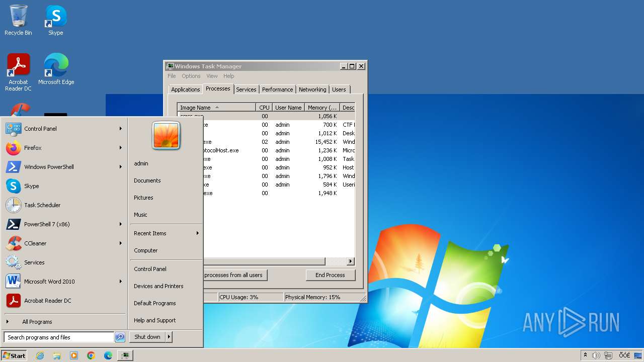
Task: Expand PowerShell 7 (x86) submenu arrow
Action: pyautogui.click(x=121, y=224)
